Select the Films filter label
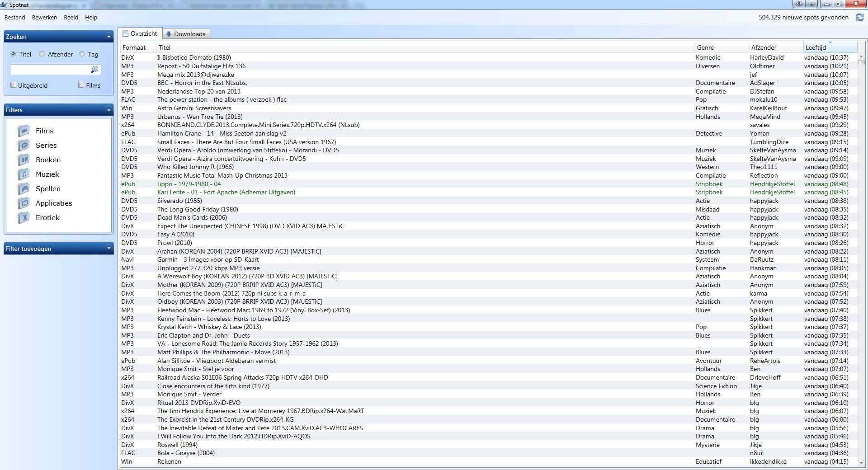Screen dimensions: 868x470 click(44, 131)
